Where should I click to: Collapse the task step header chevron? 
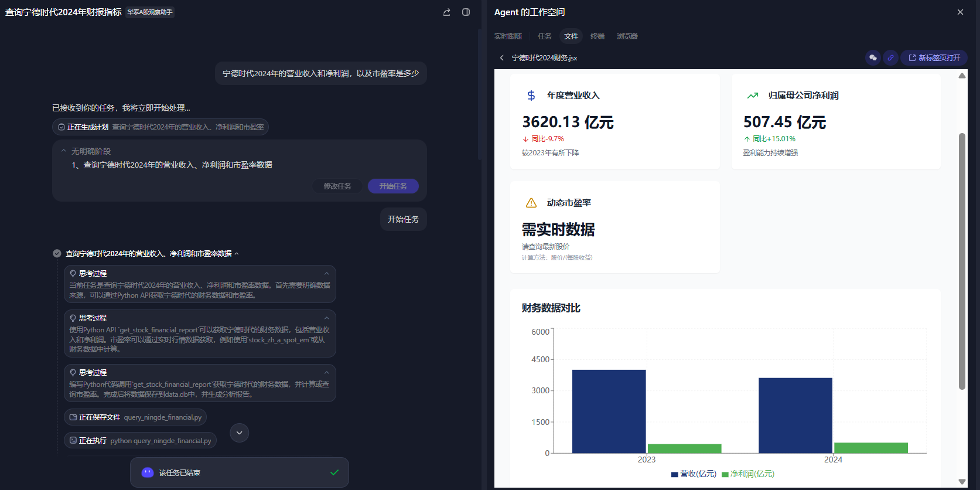pyautogui.click(x=237, y=254)
